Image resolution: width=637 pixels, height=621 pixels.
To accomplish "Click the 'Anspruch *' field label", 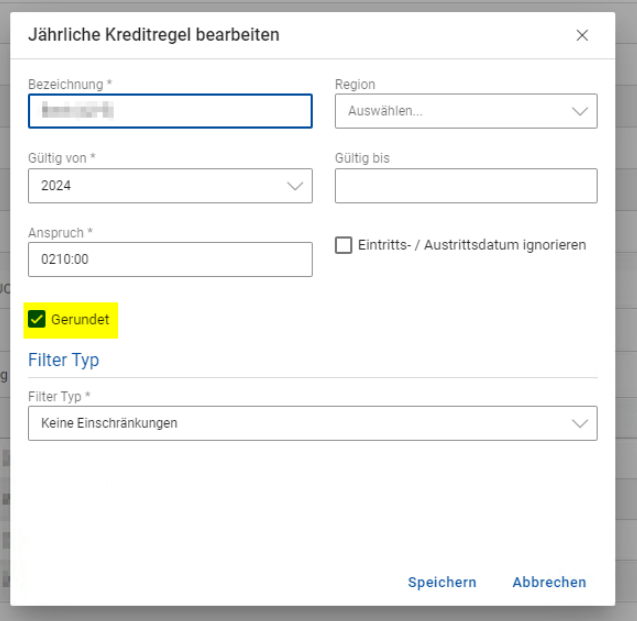I will tap(60, 232).
